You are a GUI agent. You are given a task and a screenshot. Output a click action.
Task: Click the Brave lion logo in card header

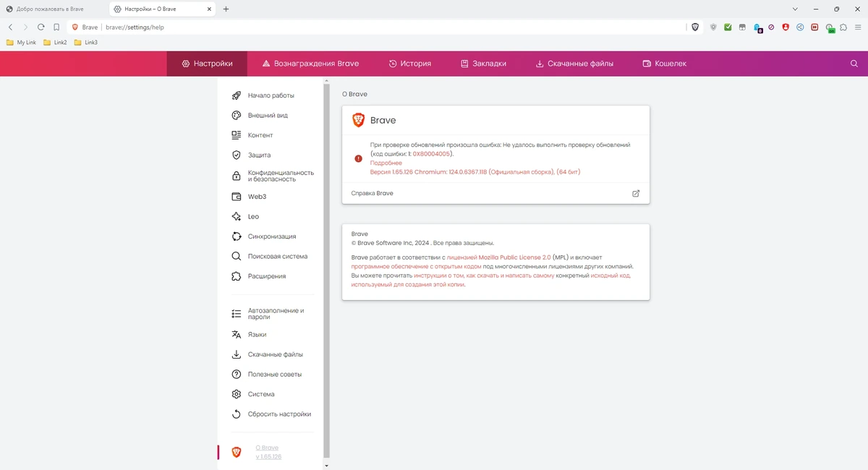[x=358, y=120]
